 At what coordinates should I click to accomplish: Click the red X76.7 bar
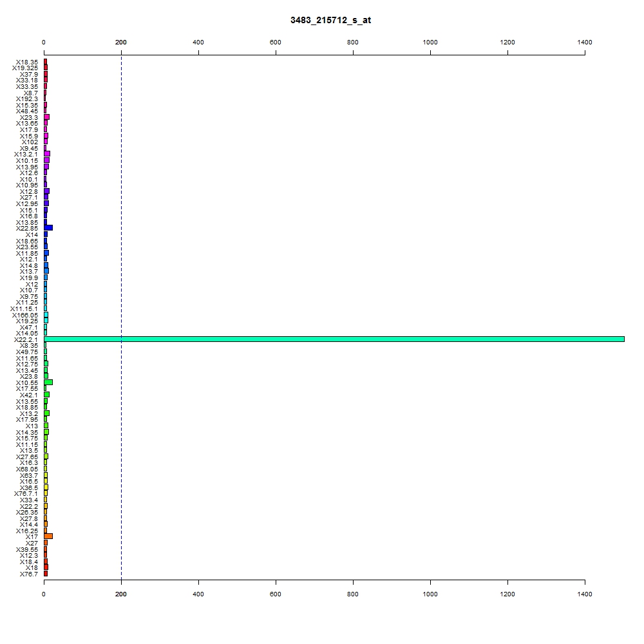pos(46,574)
